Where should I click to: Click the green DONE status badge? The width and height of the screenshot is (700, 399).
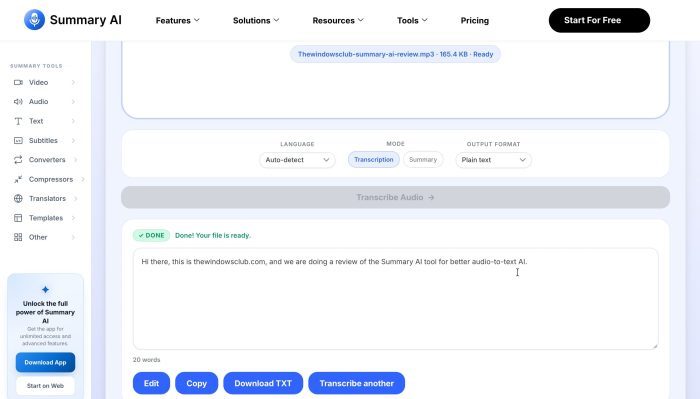[151, 235]
